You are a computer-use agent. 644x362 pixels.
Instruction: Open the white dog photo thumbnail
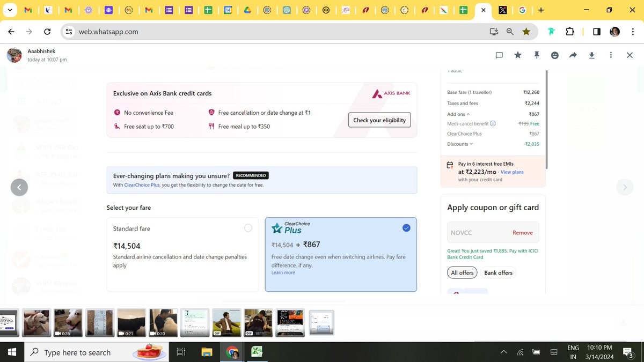click(36, 322)
